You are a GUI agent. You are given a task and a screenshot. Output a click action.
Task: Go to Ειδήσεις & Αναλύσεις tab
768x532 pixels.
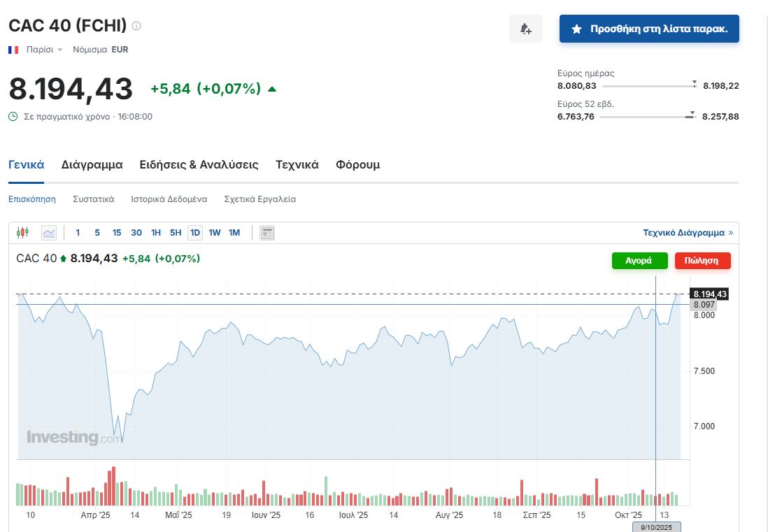[x=199, y=165]
